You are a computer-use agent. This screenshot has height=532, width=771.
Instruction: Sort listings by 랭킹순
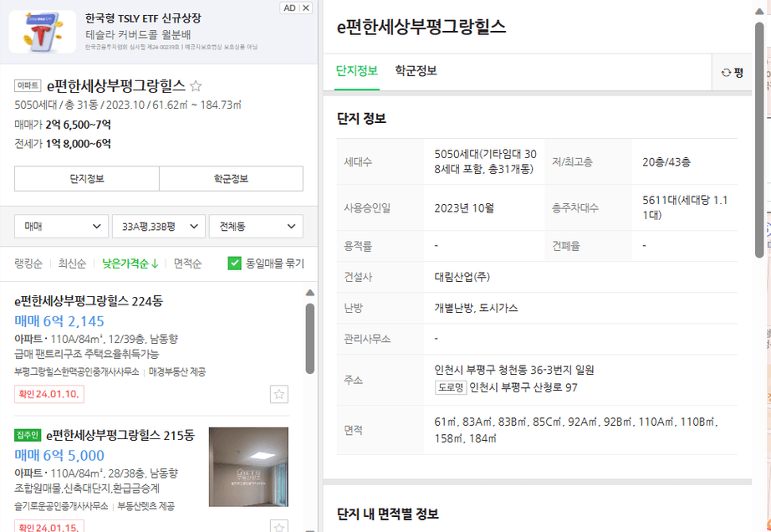pos(28,263)
